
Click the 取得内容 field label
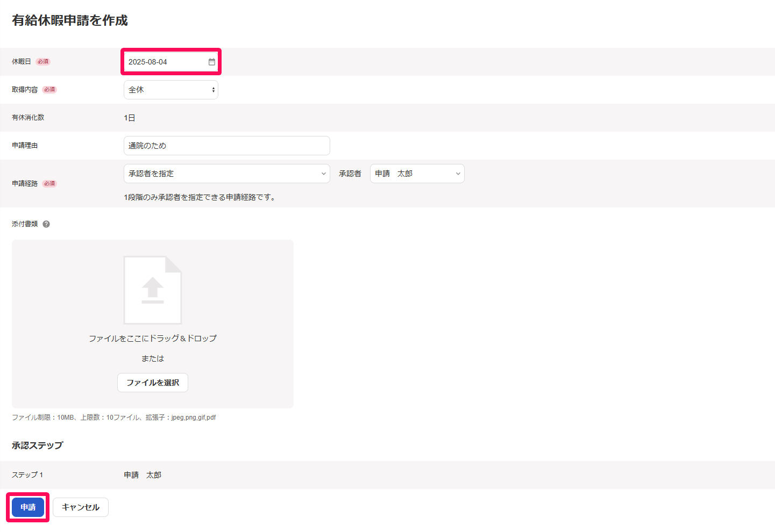coord(25,90)
